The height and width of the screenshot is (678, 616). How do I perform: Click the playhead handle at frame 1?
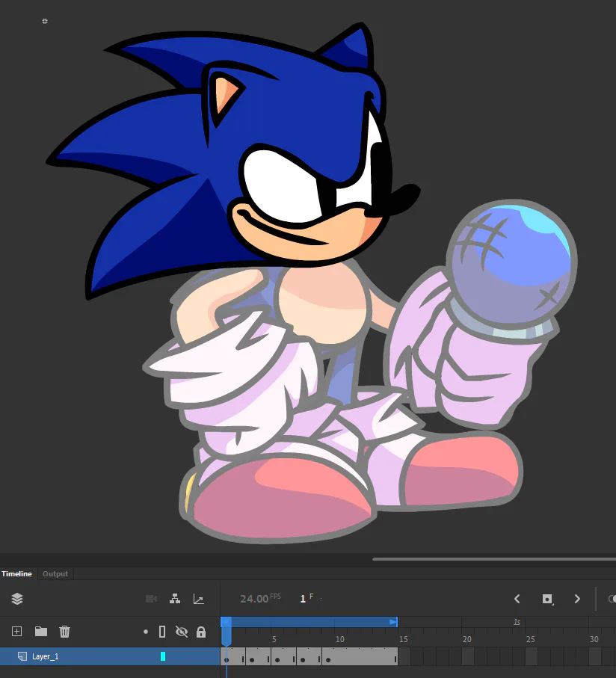pyautogui.click(x=226, y=632)
